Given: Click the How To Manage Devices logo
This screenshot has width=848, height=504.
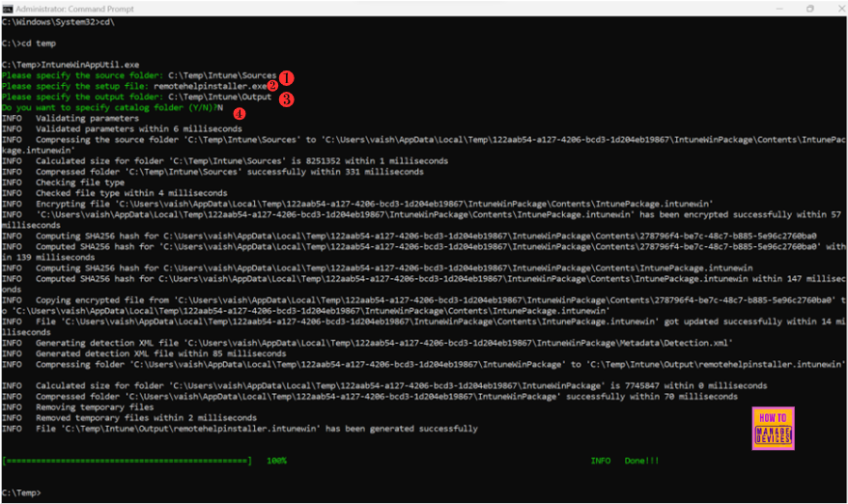Looking at the screenshot, I should [773, 426].
